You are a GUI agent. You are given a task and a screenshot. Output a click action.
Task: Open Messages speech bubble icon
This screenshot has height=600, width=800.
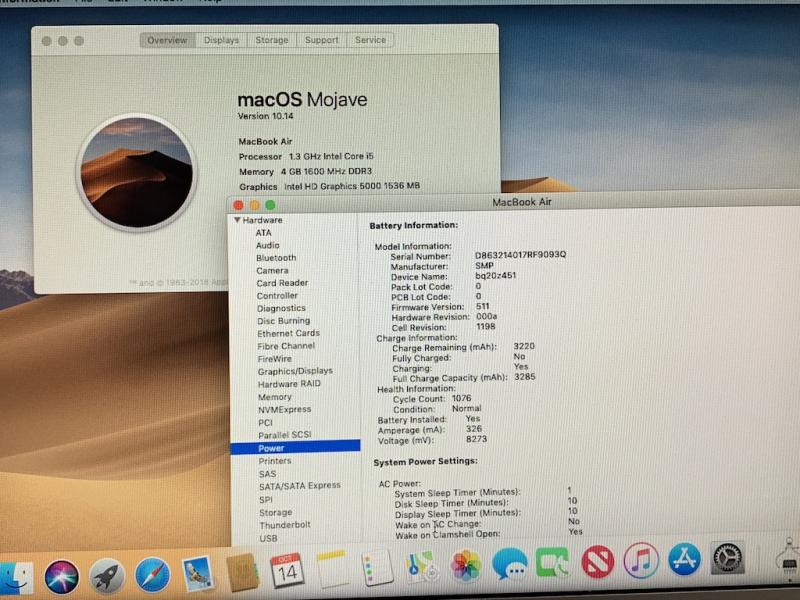[510, 563]
